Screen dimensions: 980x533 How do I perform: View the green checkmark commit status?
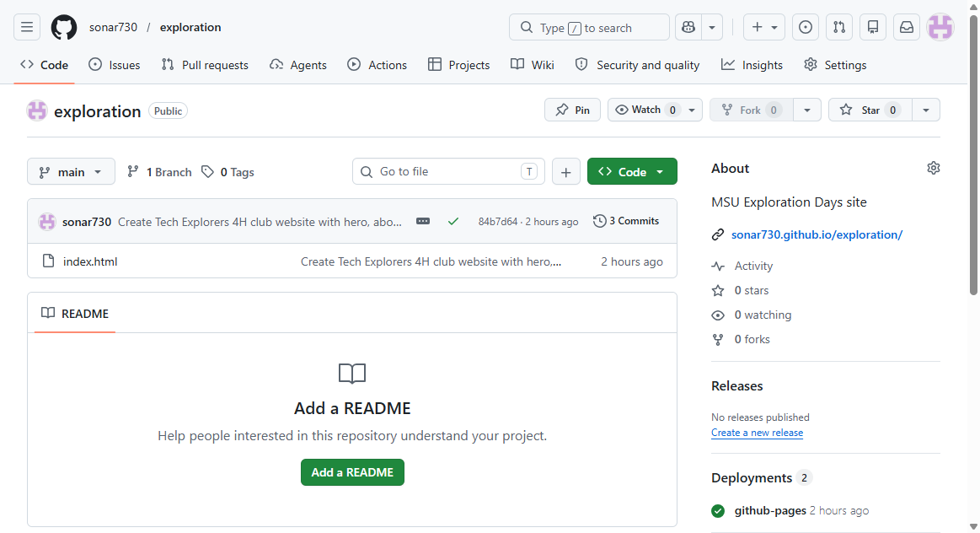(453, 221)
